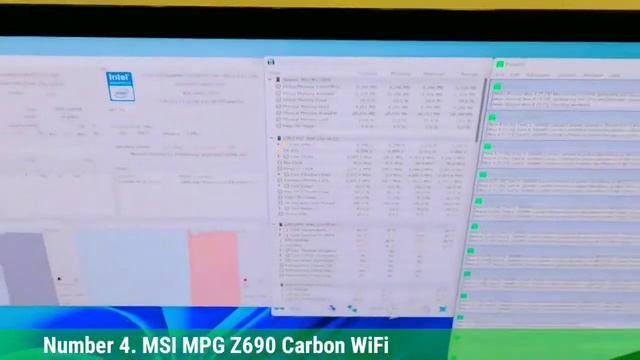
Task: Click navigation arrows icon in HWiNFO bottom toolbar
Action: pyautogui.click(x=280, y=309)
